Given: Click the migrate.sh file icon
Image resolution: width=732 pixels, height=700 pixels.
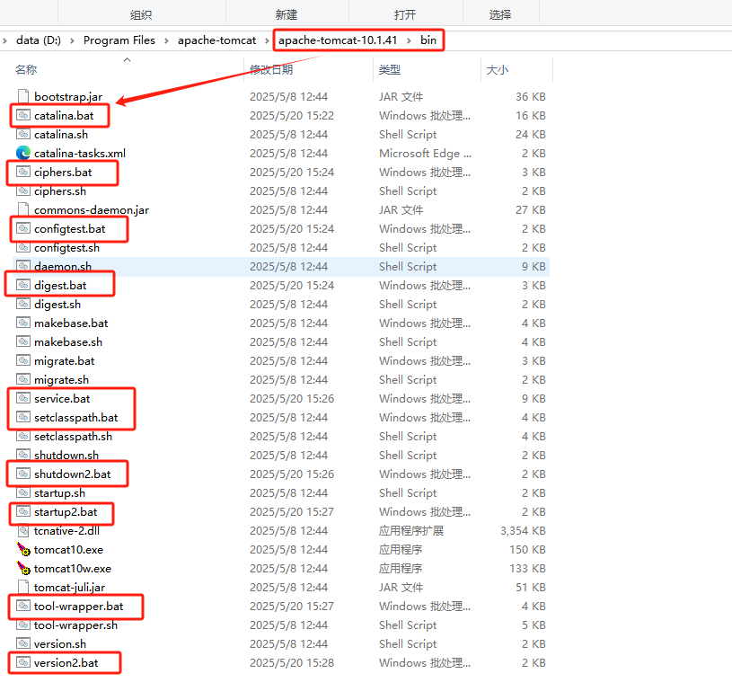Looking at the screenshot, I should click(x=23, y=379).
